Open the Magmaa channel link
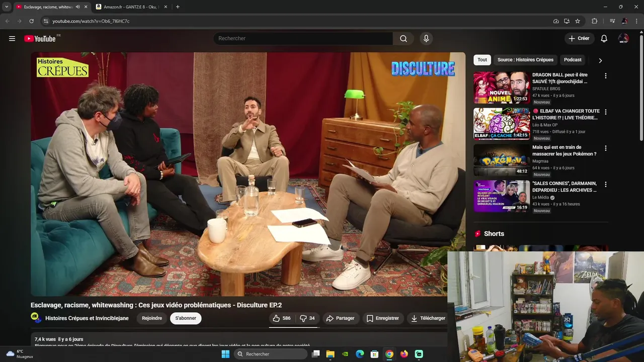 coord(540,161)
